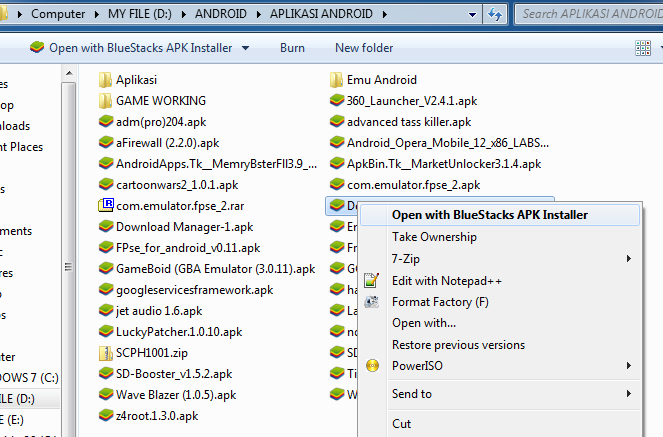Click the Wave Blazer (1.0.5).apk icon

point(106,394)
